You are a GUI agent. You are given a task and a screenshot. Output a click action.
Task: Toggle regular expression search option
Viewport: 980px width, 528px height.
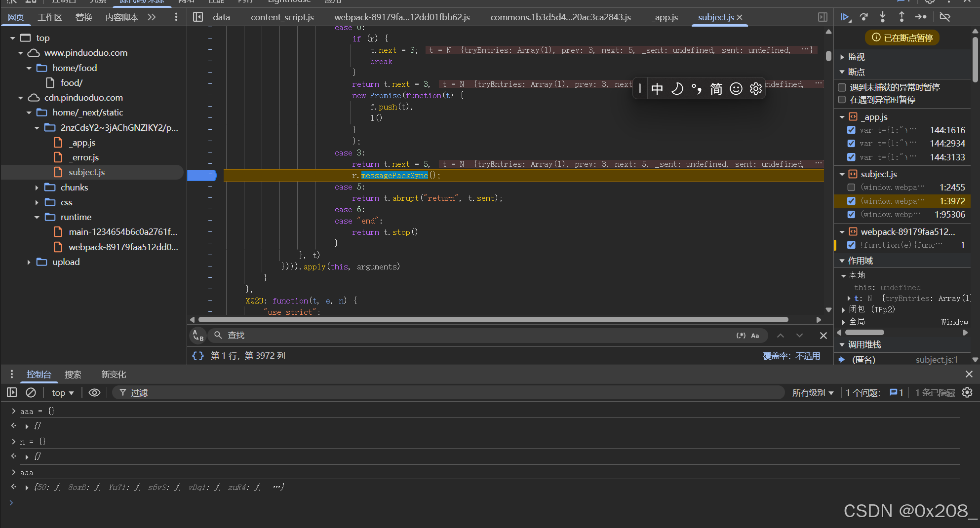tap(741, 336)
